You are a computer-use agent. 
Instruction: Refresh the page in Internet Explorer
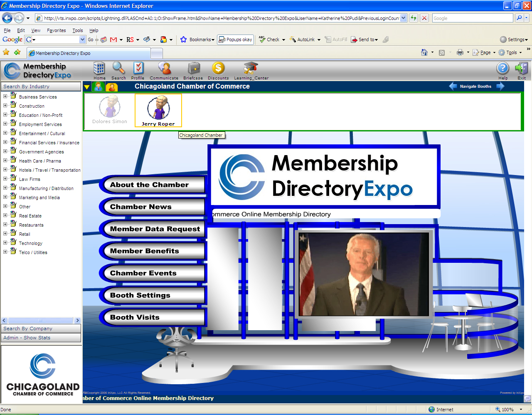(414, 18)
